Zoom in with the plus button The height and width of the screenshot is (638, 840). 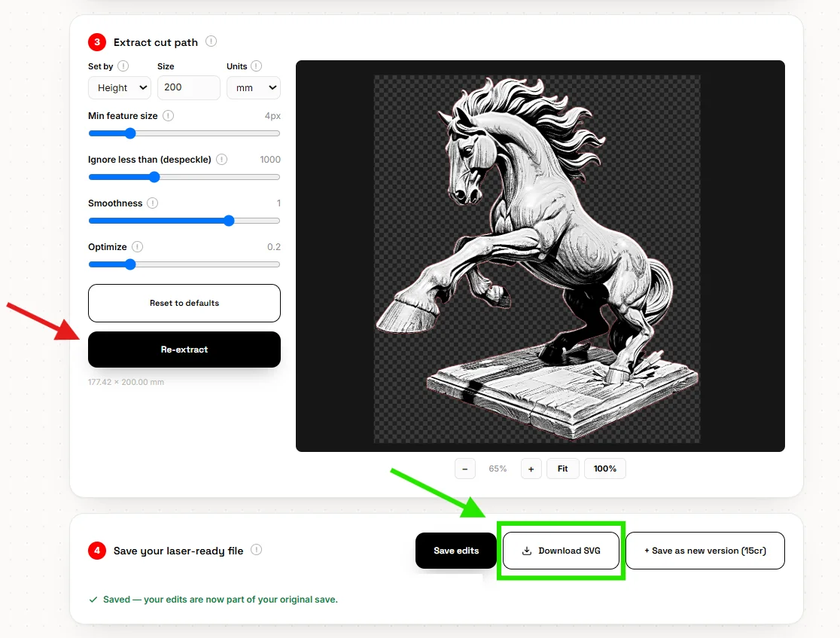531,469
